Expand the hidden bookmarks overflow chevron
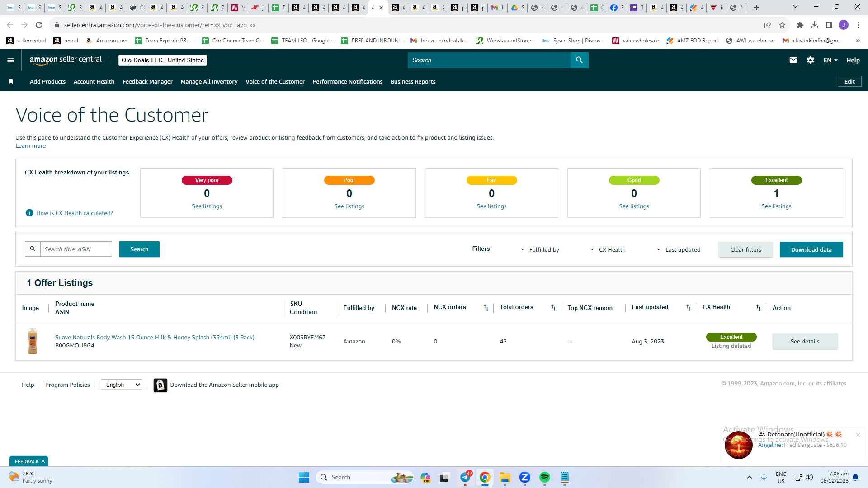Screen dimensions: 868x488 [x=858, y=41]
